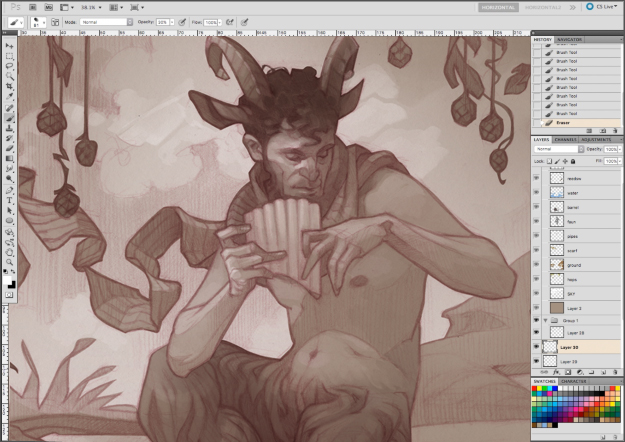625x442 pixels.
Task: Select the Rectangular Marquee tool
Action: click(9, 56)
